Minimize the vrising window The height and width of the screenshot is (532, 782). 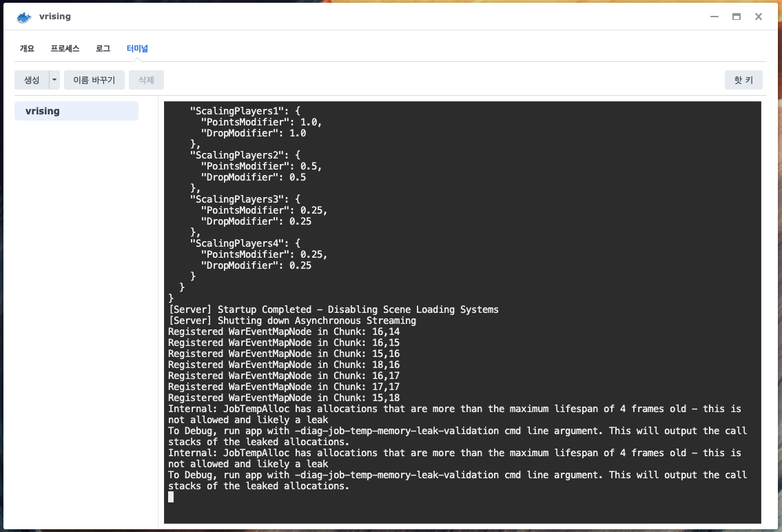coord(714,17)
